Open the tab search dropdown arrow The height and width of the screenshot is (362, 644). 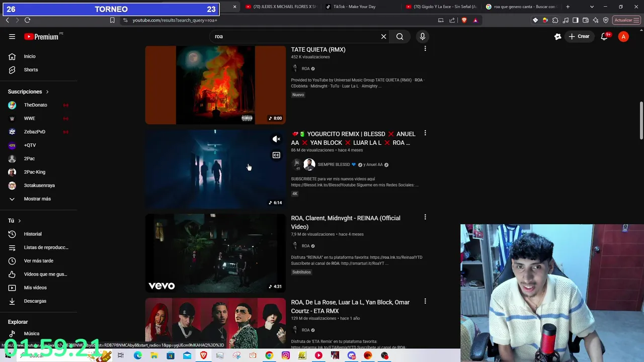(592, 7)
